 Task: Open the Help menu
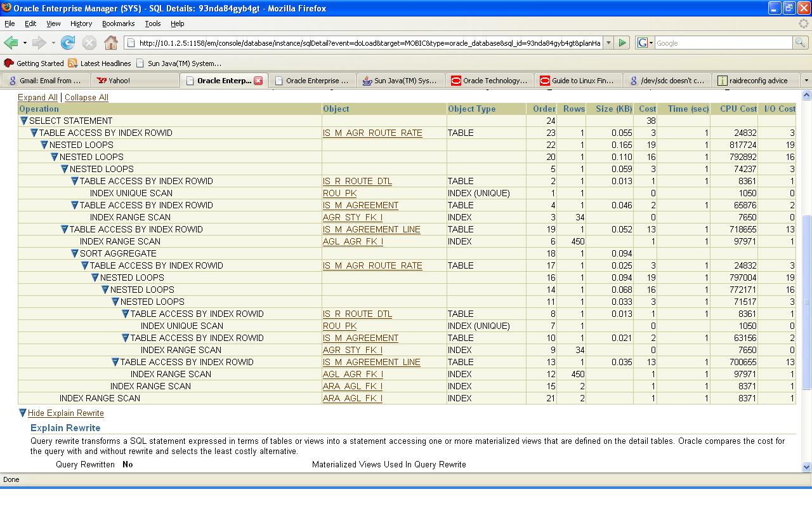178,23
